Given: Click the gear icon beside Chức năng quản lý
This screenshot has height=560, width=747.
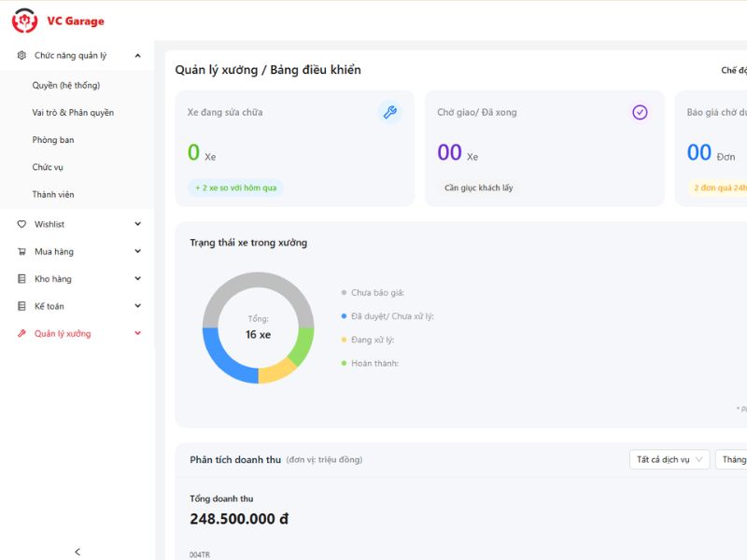Looking at the screenshot, I should 21,55.
